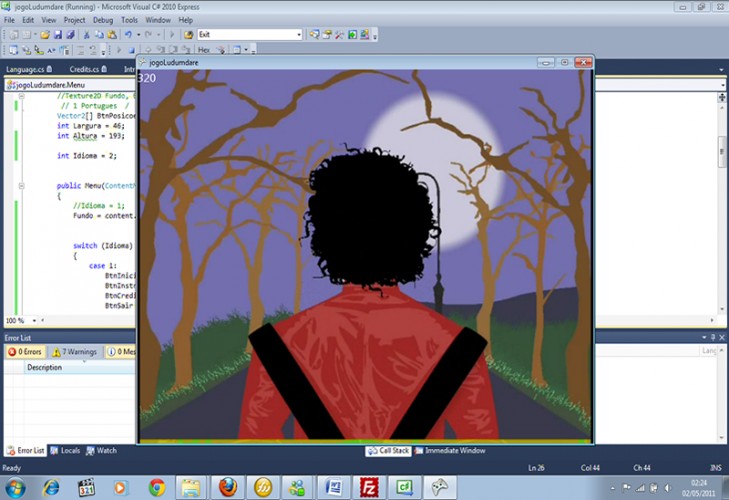The image size is (729, 500).
Task: Switch to Visual C# on the taskbar
Action: coord(404,487)
